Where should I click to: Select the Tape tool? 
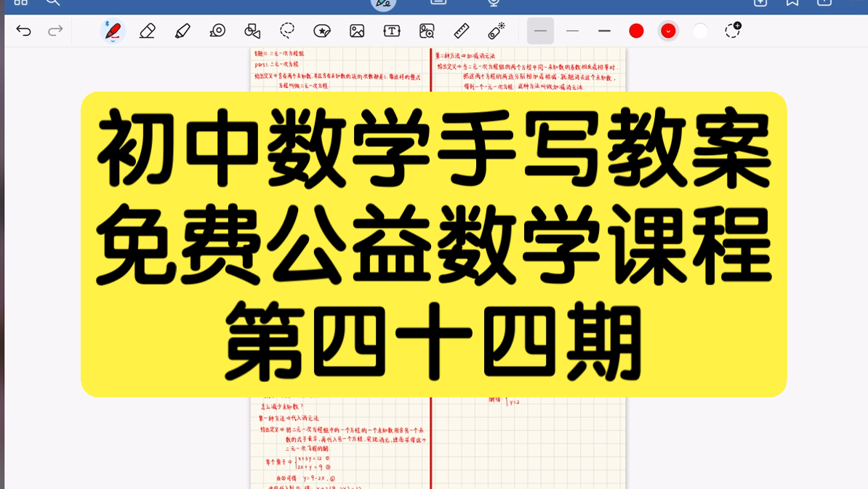click(x=217, y=31)
